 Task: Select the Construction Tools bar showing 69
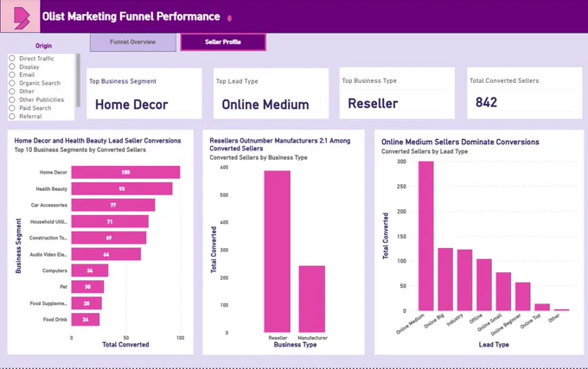point(109,238)
